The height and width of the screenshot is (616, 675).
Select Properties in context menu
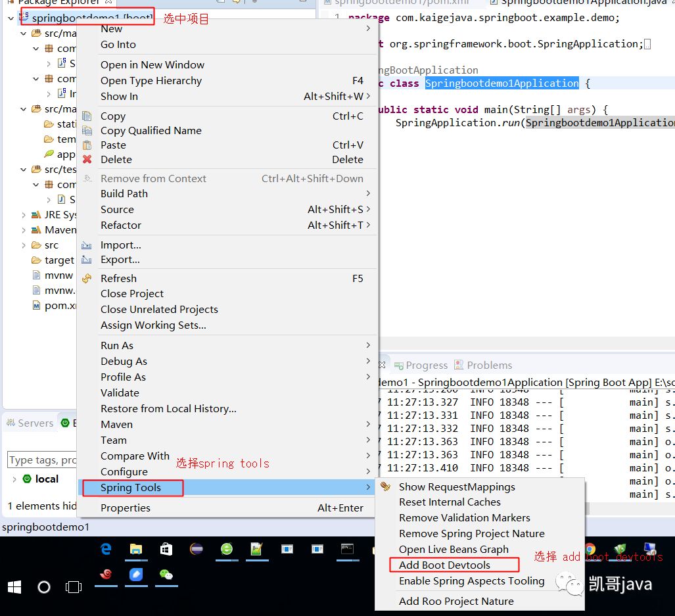click(x=126, y=508)
